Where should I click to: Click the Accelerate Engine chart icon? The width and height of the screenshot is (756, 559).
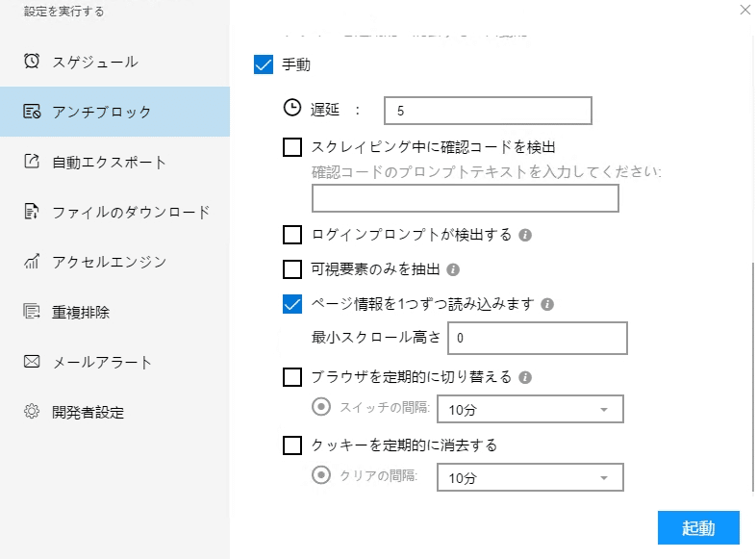(x=32, y=262)
